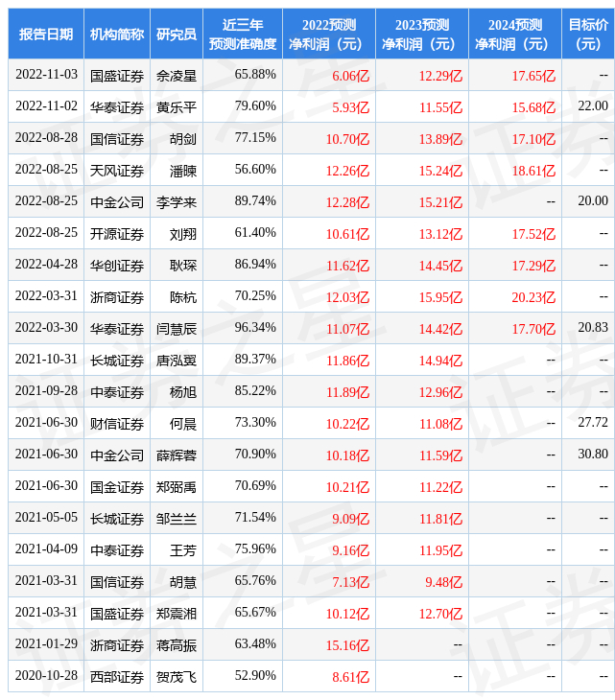Click researcher name 郑震湘
This screenshot has width=615, height=700.
177,614
